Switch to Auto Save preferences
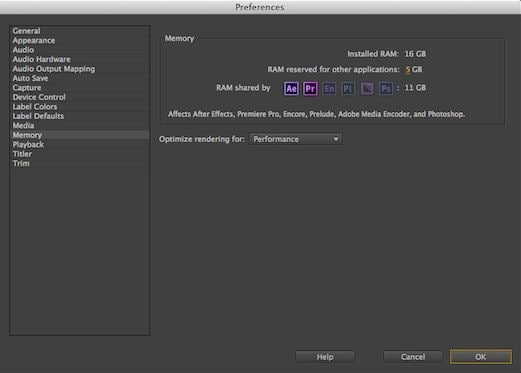The height and width of the screenshot is (373, 521). 79,78
